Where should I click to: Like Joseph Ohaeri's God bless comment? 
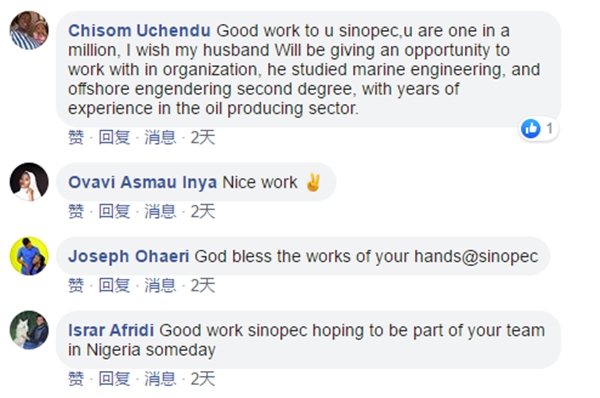(76, 285)
